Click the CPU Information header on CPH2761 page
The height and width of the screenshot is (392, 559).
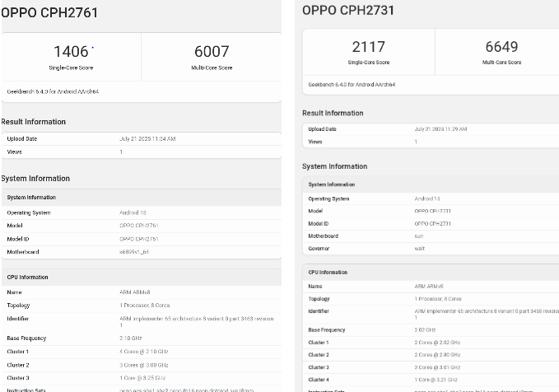(27, 278)
